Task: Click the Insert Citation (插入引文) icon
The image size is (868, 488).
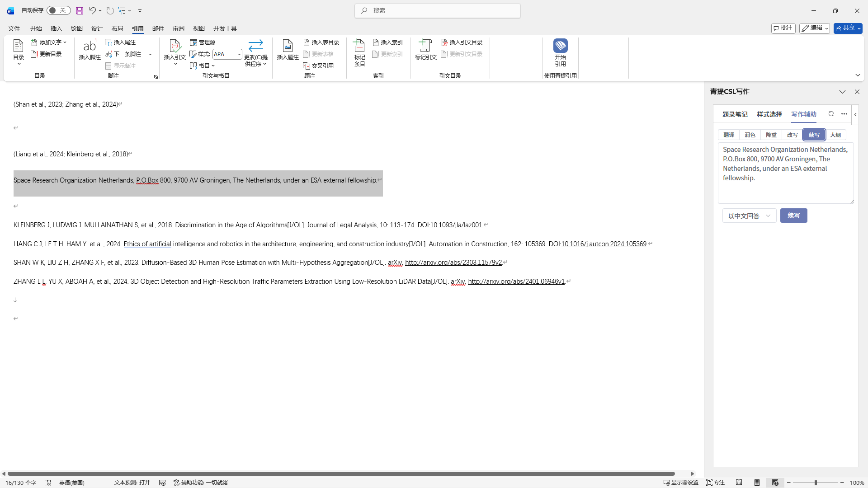Action: coord(175,46)
